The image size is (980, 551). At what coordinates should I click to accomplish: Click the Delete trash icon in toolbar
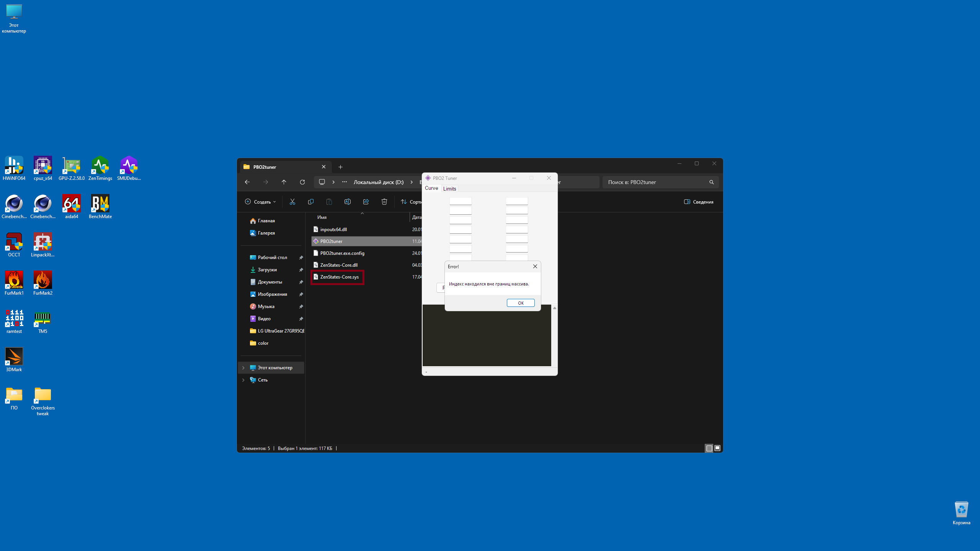click(x=384, y=202)
